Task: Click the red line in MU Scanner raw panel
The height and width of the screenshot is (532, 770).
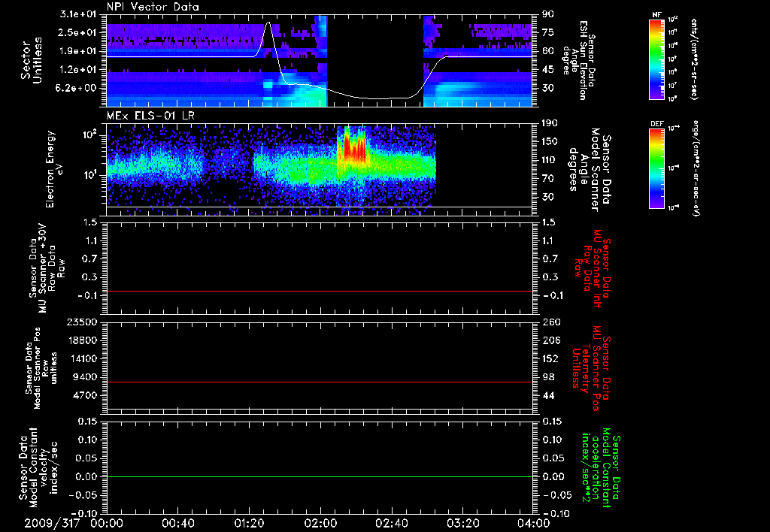Action: pyautogui.click(x=320, y=291)
